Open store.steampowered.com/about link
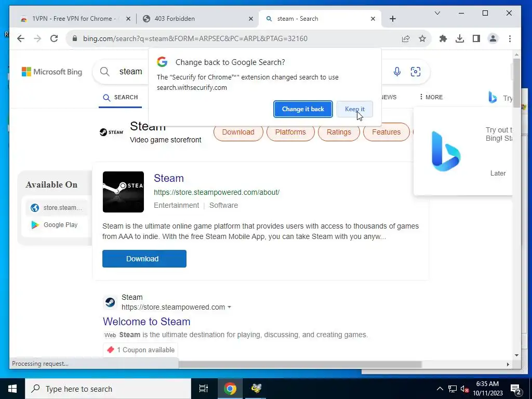Screen dimensions: 532x399 pyautogui.click(x=217, y=192)
